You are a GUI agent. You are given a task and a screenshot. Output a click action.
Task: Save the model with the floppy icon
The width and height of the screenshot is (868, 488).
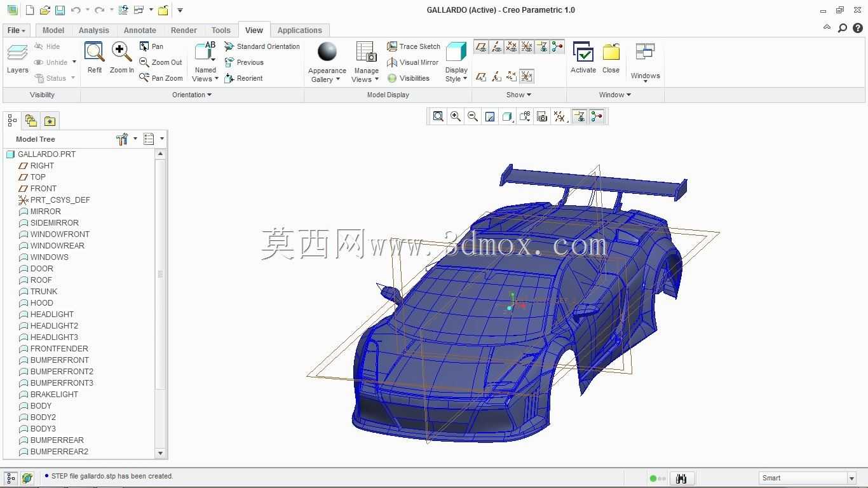pos(60,10)
